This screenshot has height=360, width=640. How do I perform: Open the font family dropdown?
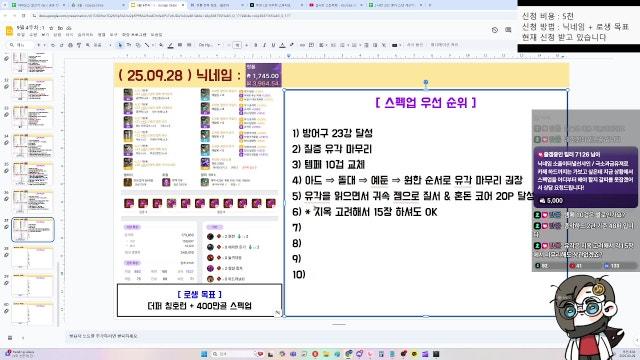209,45
